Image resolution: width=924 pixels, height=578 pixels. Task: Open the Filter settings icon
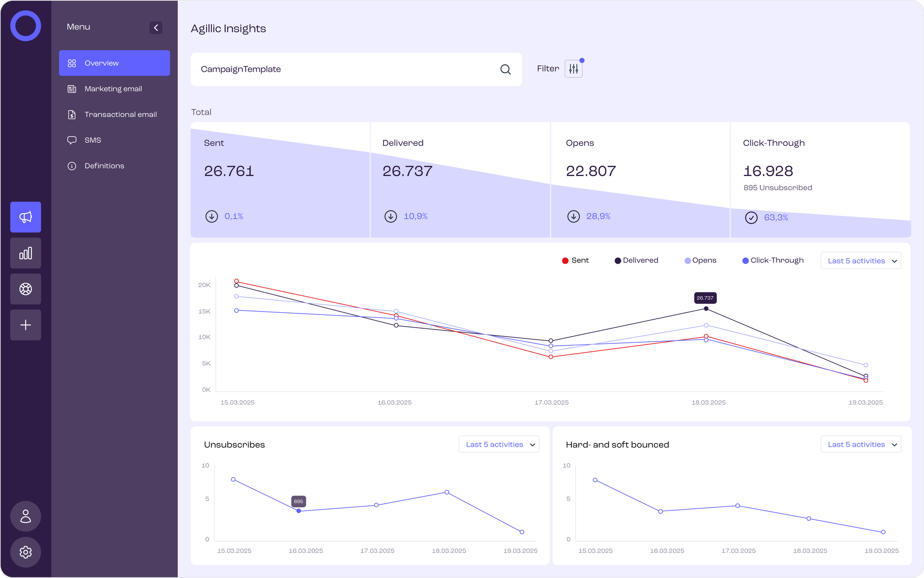click(573, 68)
